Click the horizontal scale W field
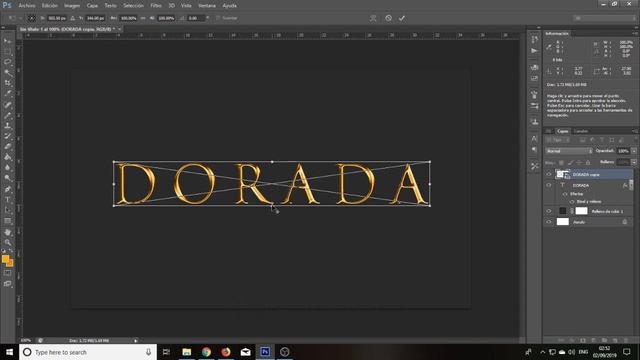This screenshot has width=640, height=360. click(x=129, y=18)
